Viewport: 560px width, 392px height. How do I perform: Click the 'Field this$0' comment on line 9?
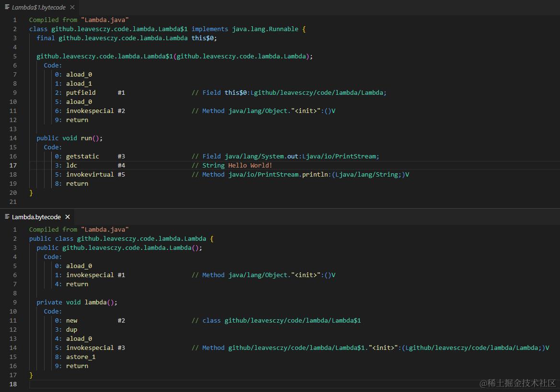pos(224,92)
